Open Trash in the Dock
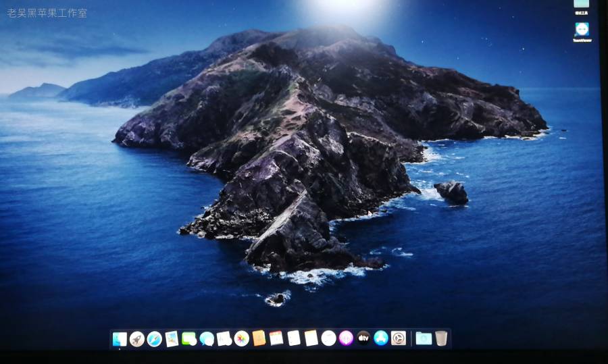 tap(441, 338)
